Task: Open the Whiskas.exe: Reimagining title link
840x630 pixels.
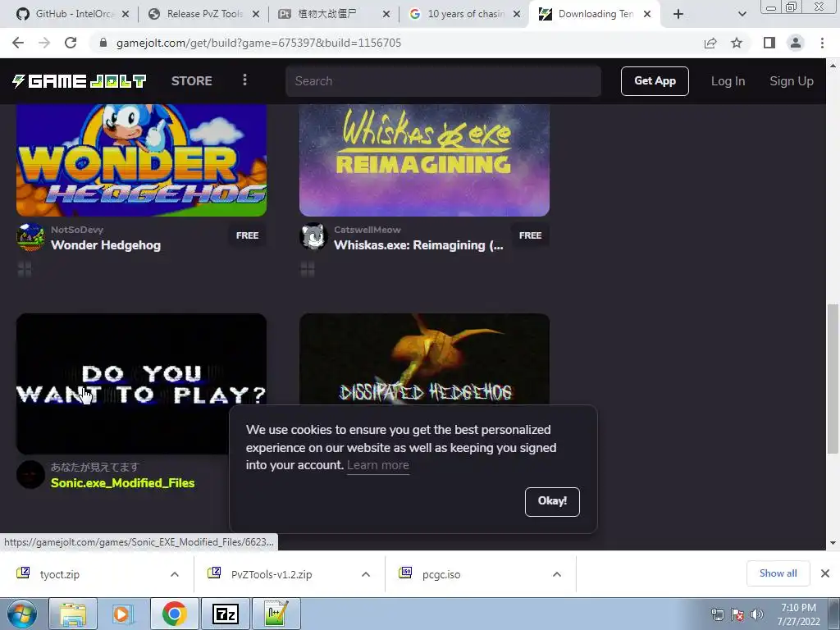Action: point(418,245)
